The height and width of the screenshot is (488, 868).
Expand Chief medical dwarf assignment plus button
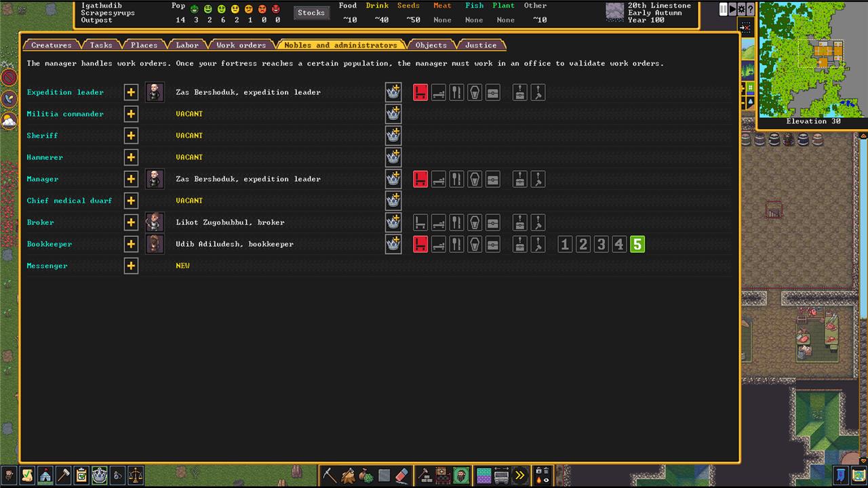point(131,201)
